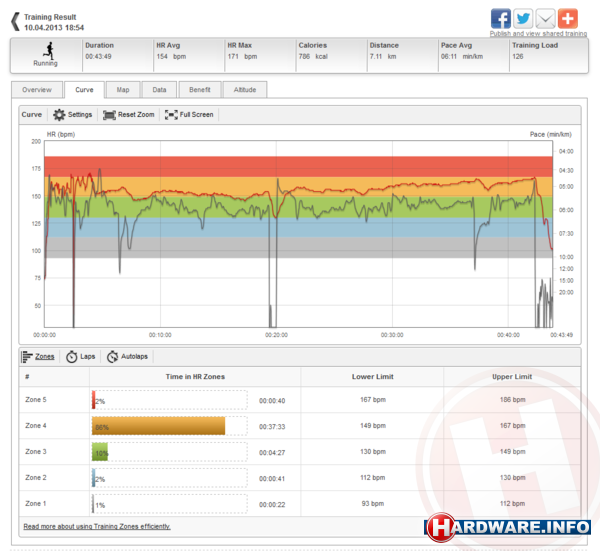Click the Running sport icon
Screen dimensions: 600x551
click(x=49, y=51)
